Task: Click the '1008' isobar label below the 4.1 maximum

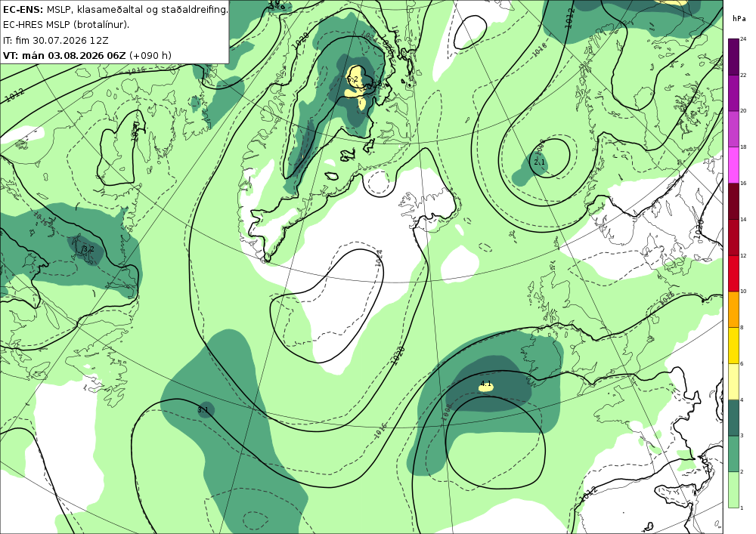Action: pyautogui.click(x=447, y=412)
